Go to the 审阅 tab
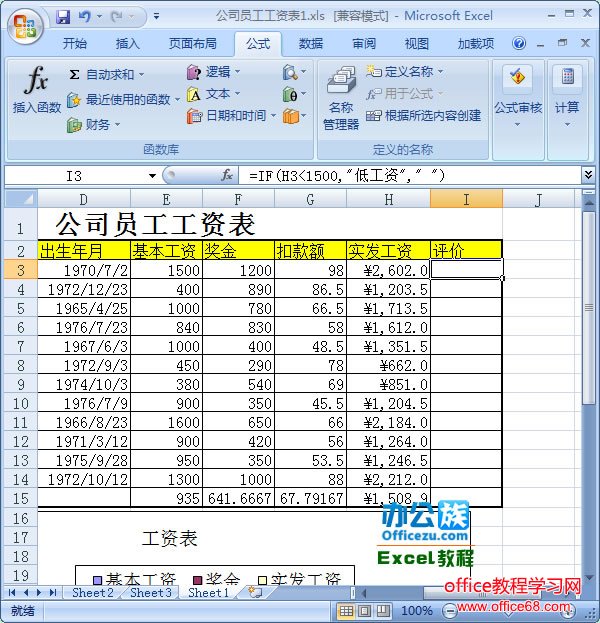 click(364, 43)
